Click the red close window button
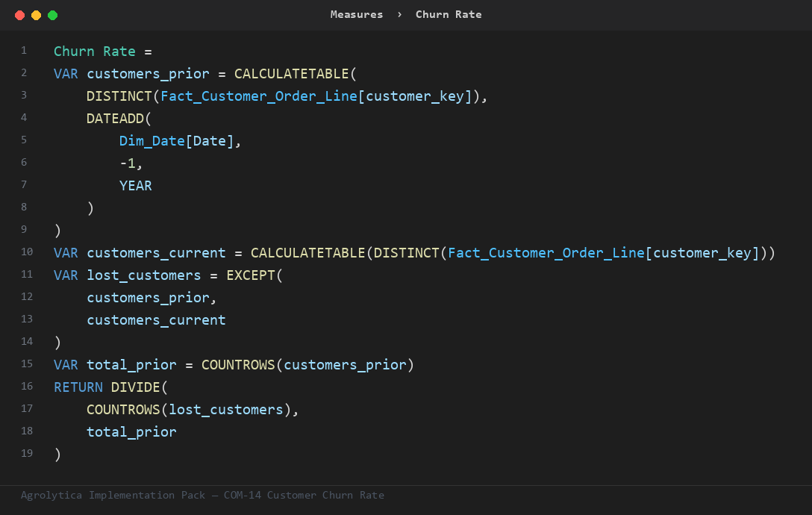Image resolution: width=812 pixels, height=515 pixels. click(19, 15)
